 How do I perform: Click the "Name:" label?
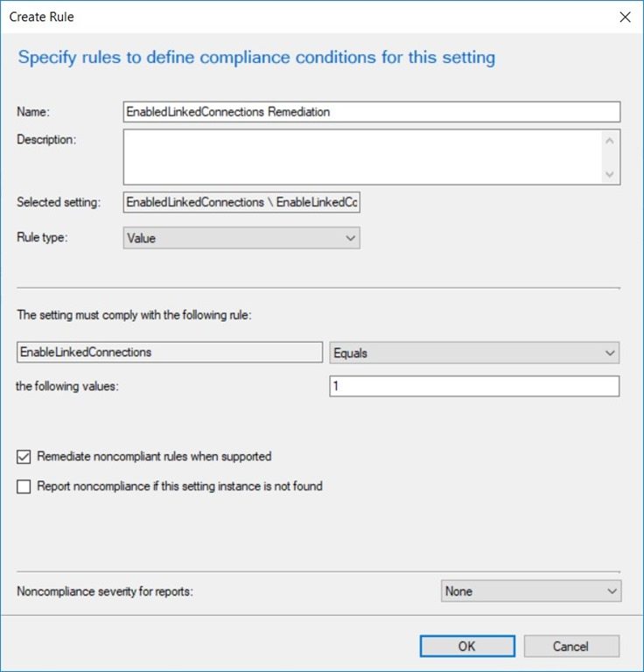[x=33, y=112]
